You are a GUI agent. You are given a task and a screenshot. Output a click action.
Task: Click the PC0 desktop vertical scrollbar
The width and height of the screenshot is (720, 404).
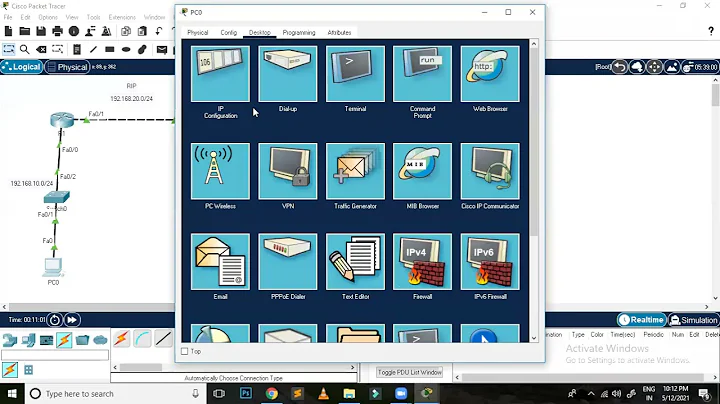534,142
